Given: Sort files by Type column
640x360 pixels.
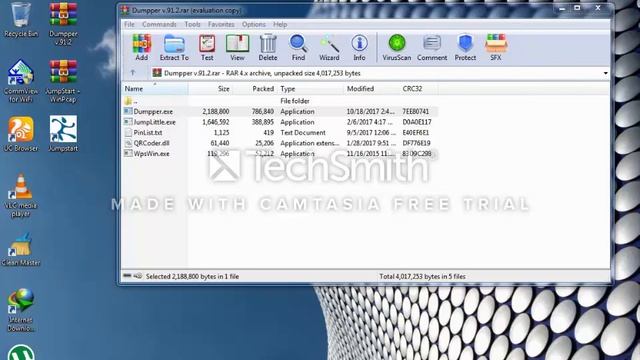Looking at the screenshot, I should point(311,89).
